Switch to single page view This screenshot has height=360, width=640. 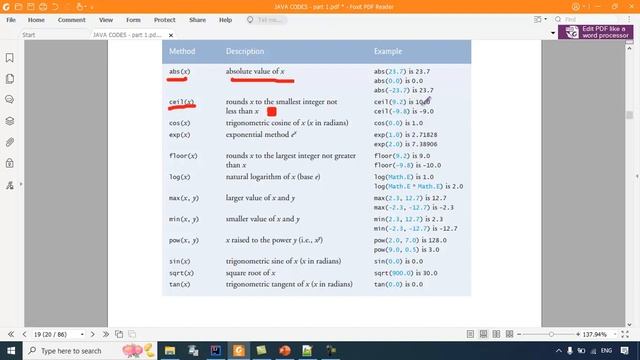[x=470, y=334]
